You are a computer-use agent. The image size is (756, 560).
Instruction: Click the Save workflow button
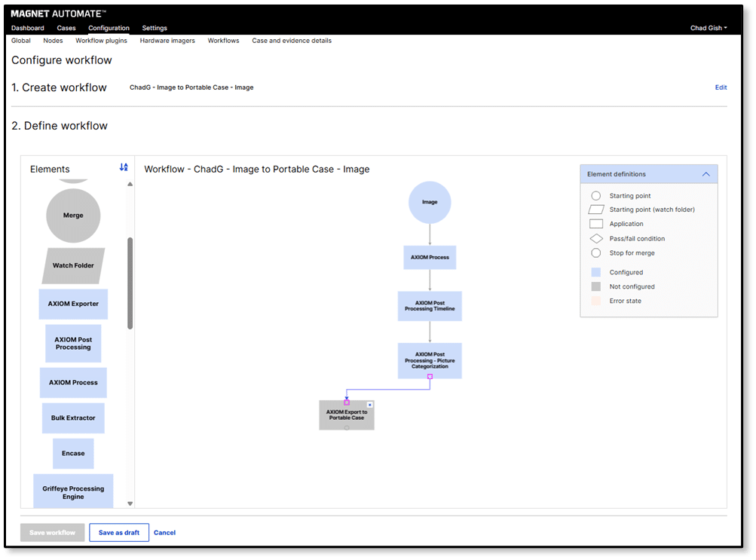pos(52,533)
